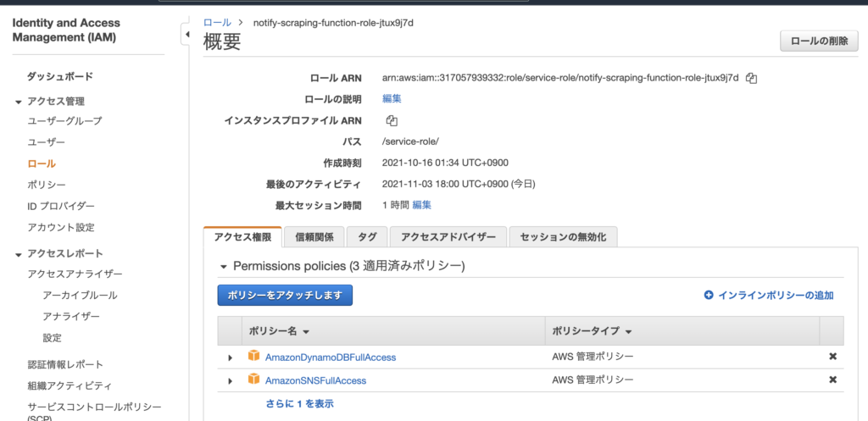Click AWS 管理ポリシー in the SNS row
Screen dimensions: 868x421
click(x=593, y=379)
